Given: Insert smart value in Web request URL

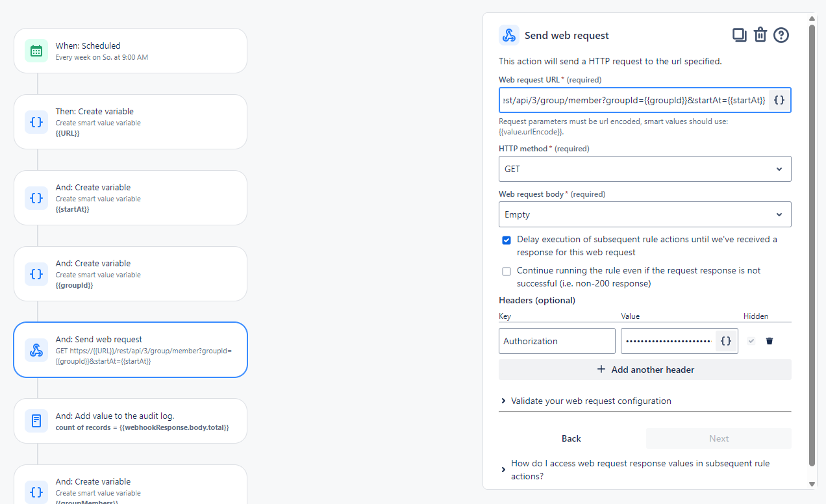Looking at the screenshot, I should [x=779, y=100].
